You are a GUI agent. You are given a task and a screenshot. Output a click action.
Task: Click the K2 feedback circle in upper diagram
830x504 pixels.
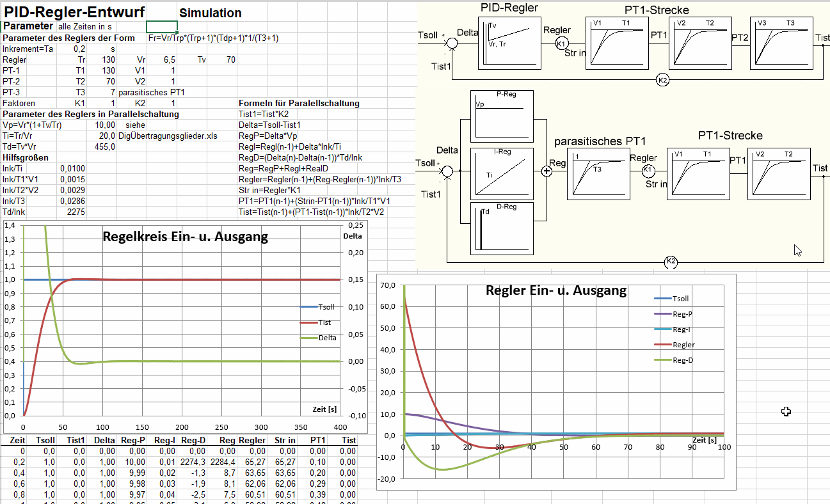click(x=663, y=80)
